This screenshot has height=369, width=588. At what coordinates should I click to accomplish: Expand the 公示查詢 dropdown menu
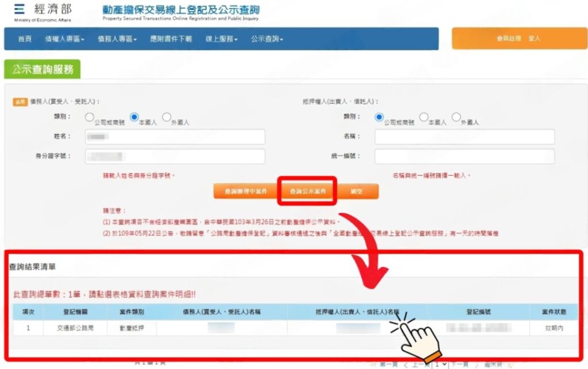267,38
